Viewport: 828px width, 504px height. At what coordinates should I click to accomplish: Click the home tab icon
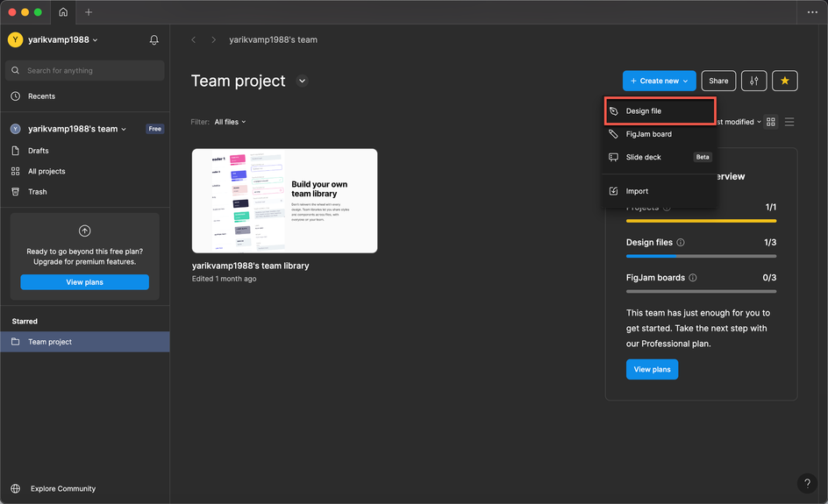[x=63, y=12]
